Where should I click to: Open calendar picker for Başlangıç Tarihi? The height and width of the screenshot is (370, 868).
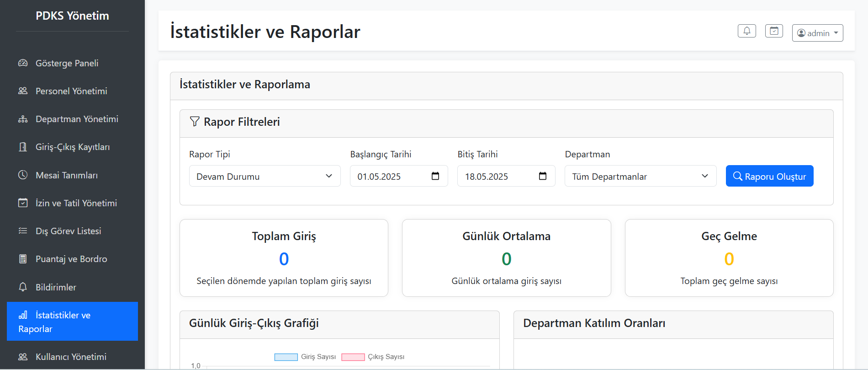coord(435,176)
